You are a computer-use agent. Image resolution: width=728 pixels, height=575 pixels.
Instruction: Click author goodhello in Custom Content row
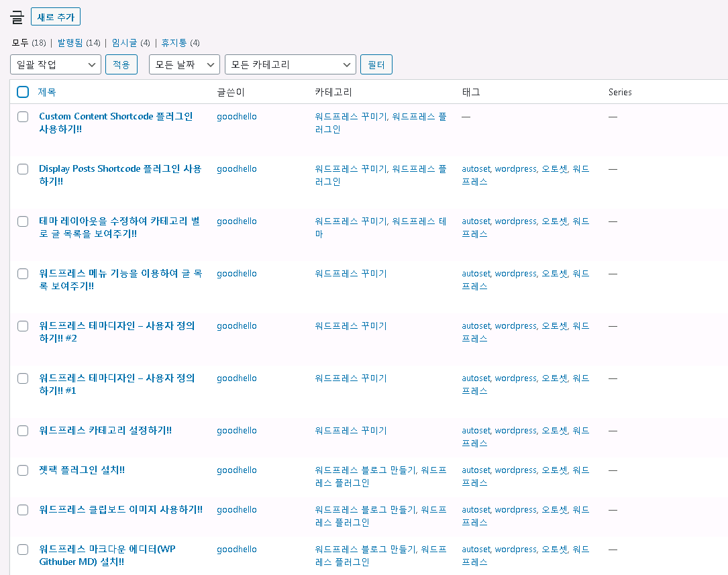pos(237,117)
